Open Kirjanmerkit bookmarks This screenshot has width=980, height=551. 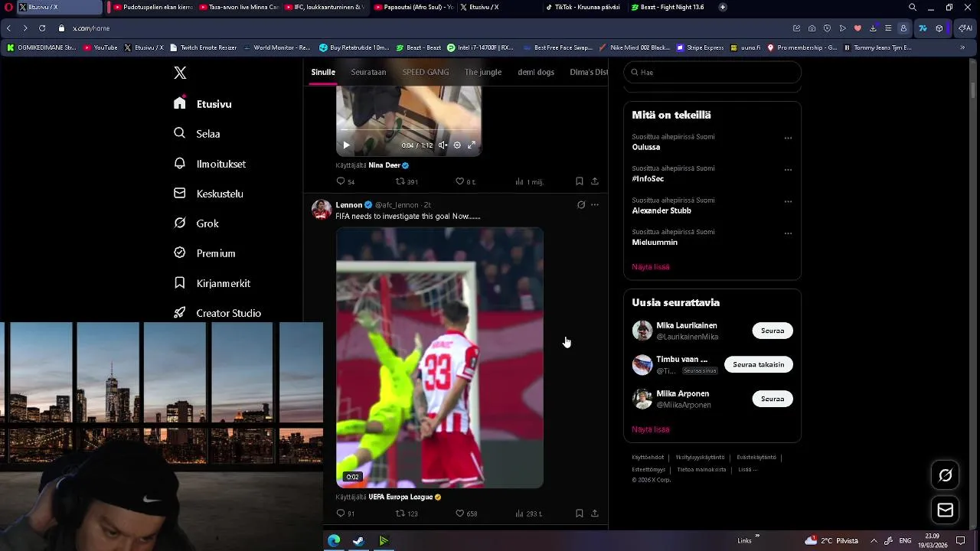click(212, 283)
